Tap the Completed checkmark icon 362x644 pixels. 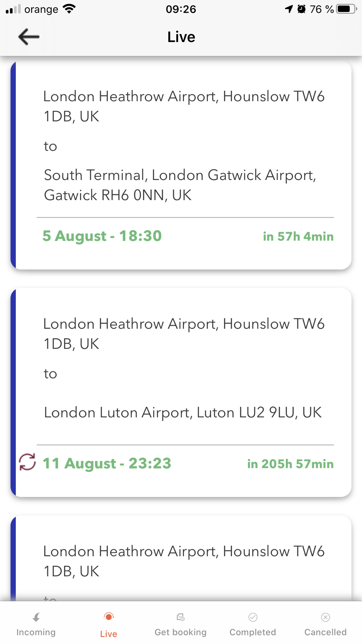253,617
